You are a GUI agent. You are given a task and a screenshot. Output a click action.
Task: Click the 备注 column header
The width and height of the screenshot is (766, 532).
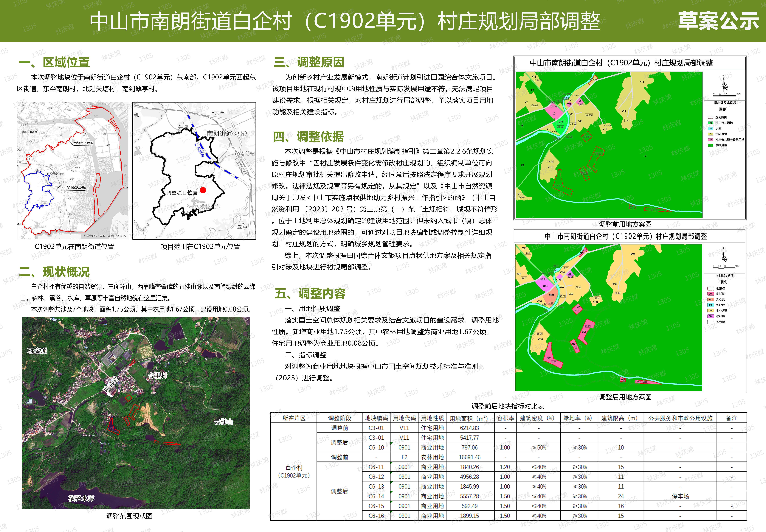click(732, 418)
